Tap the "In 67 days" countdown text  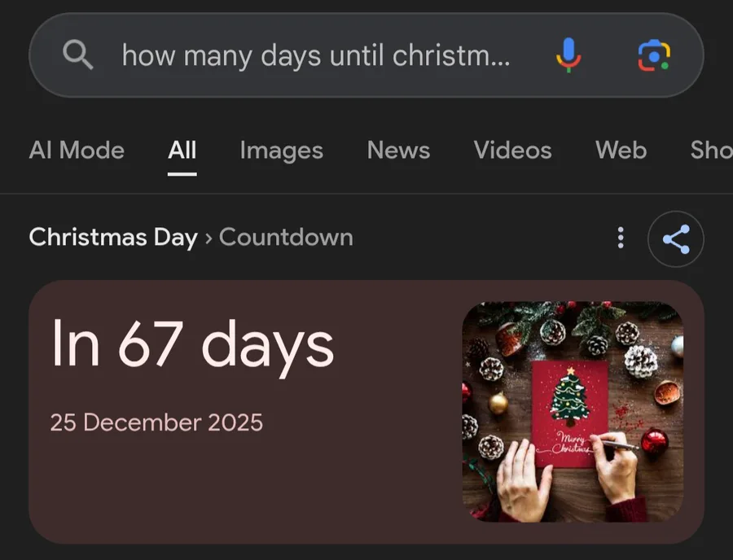192,343
